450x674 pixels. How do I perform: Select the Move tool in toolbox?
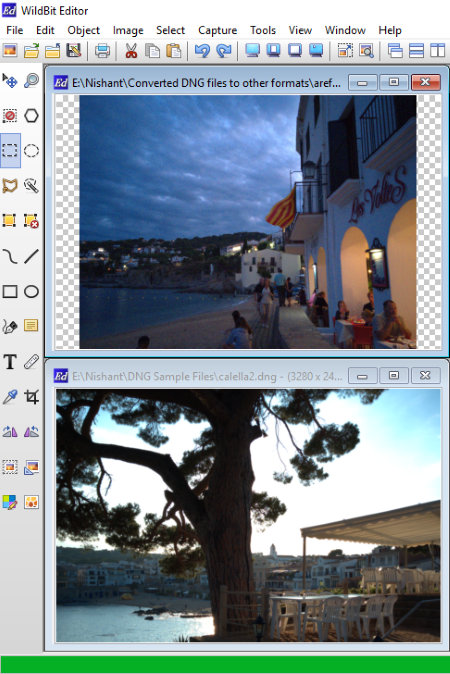(x=10, y=80)
